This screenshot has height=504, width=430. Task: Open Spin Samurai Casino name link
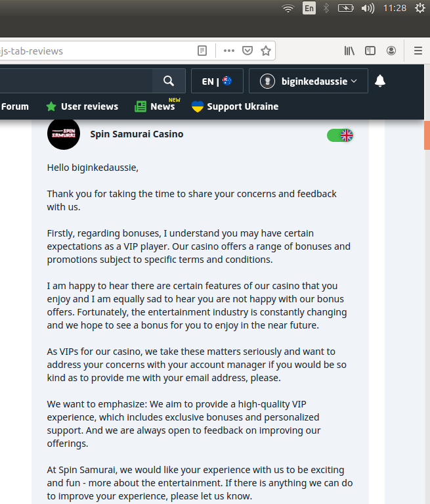[137, 134]
